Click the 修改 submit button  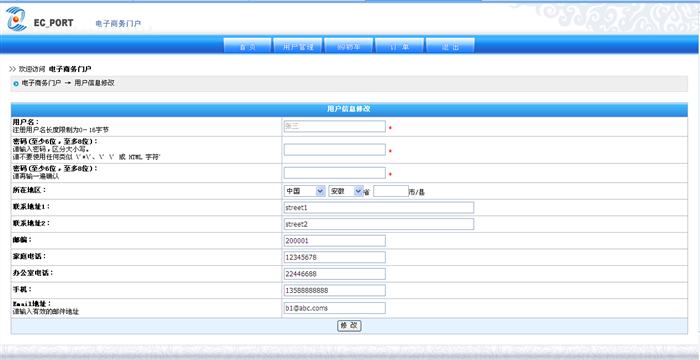[x=349, y=326]
